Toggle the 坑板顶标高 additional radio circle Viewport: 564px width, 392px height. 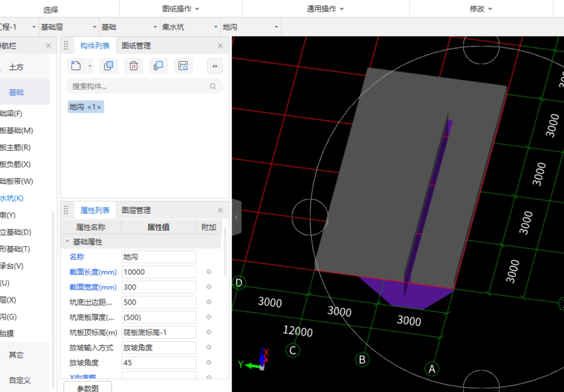pyautogui.click(x=209, y=332)
